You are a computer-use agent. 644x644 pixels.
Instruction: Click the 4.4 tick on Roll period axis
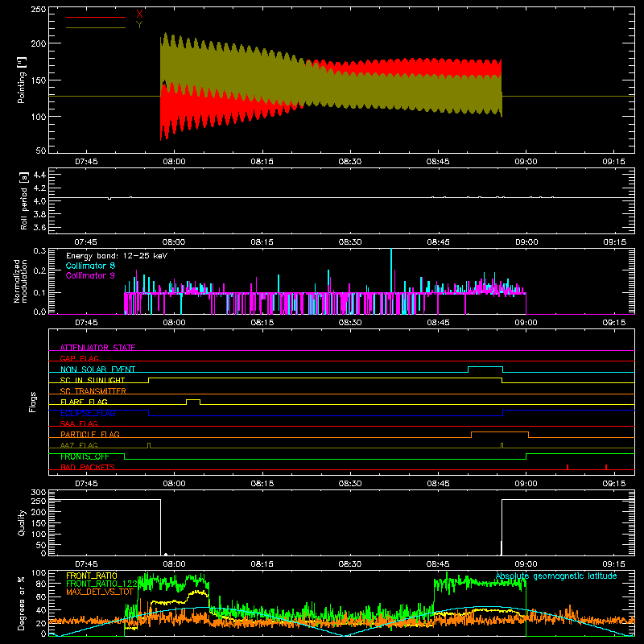click(39, 175)
